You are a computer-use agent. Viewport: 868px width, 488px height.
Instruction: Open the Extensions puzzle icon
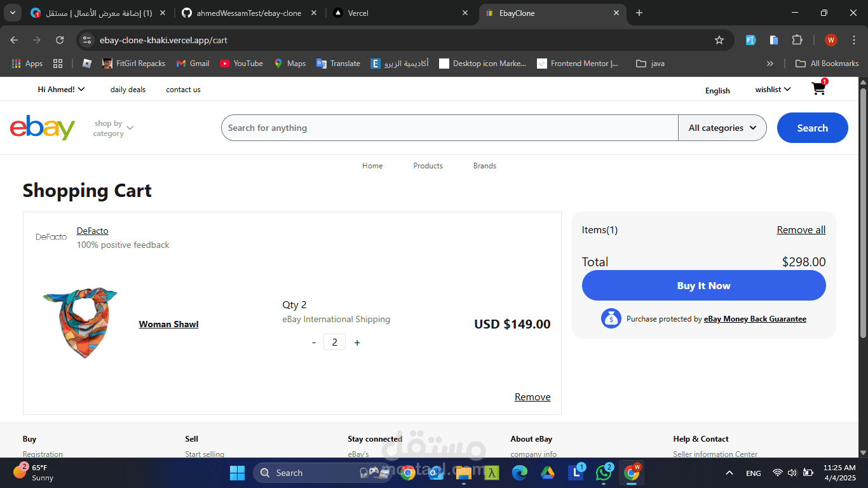(797, 40)
